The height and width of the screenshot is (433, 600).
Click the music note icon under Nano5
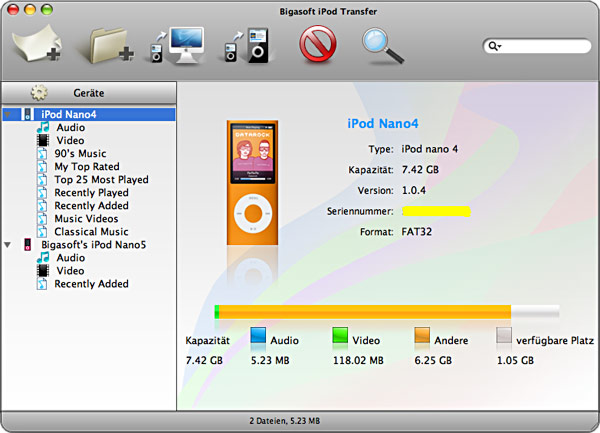[43, 257]
